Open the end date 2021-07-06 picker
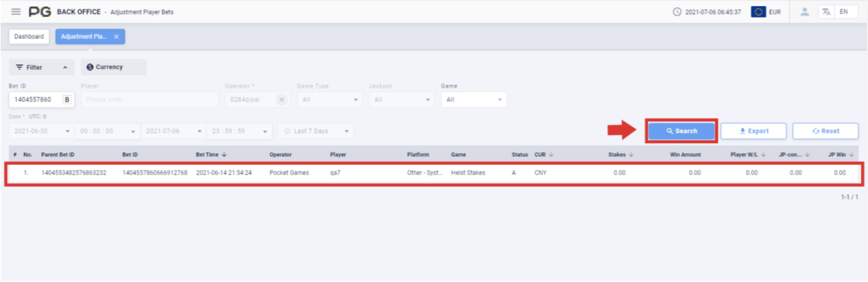Viewport: 868px width, 282px height. (x=174, y=131)
